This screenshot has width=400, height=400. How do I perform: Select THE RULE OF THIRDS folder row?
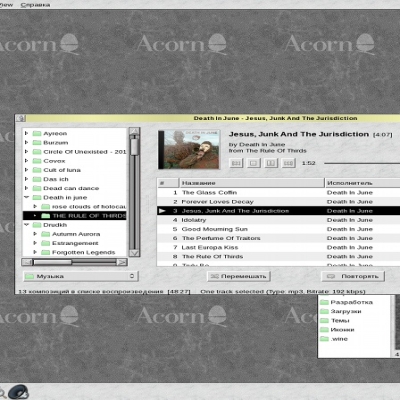75,216
